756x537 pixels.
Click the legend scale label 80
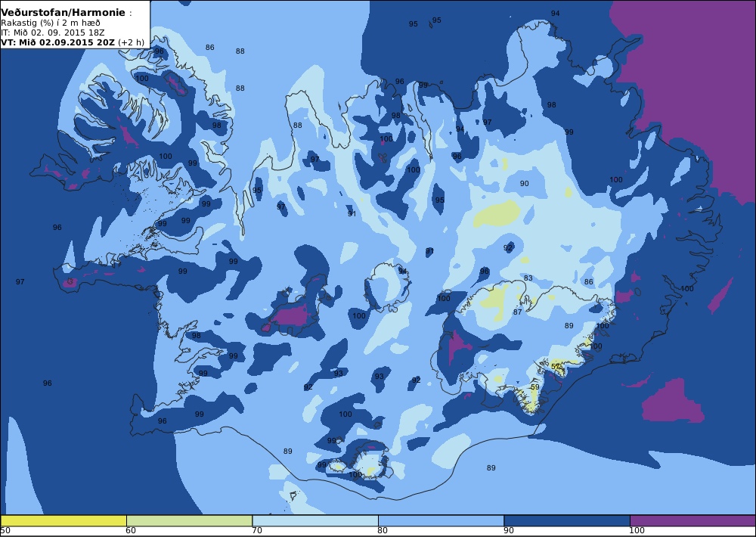point(383,531)
